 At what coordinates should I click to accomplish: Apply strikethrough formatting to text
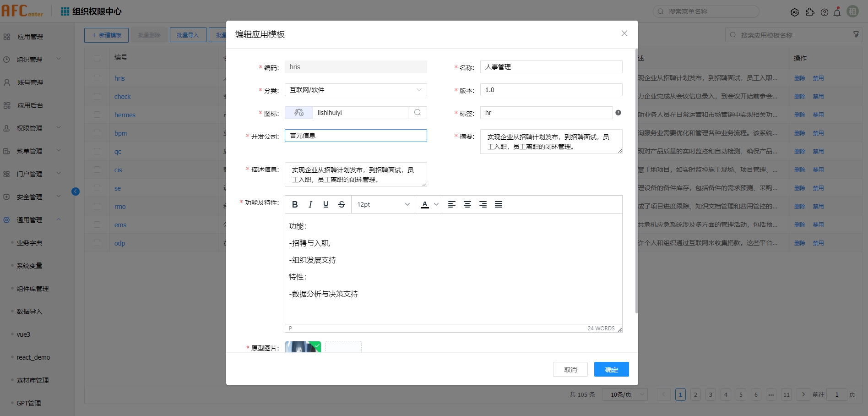342,204
